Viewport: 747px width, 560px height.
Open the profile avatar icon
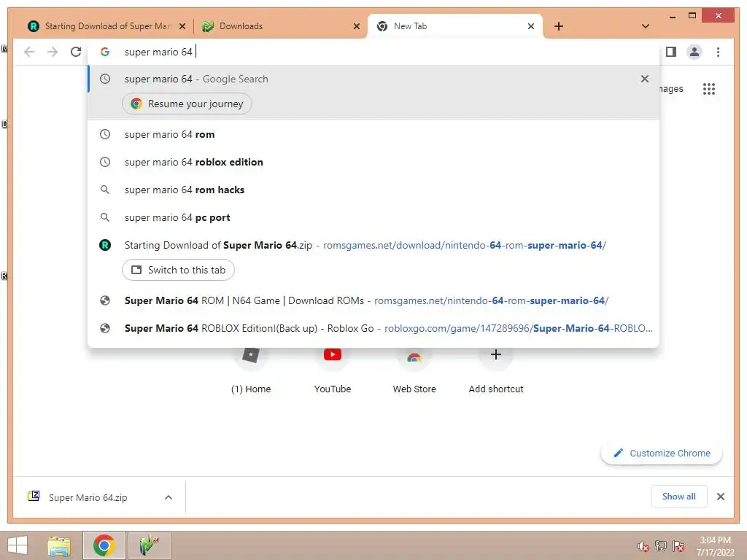(x=694, y=52)
